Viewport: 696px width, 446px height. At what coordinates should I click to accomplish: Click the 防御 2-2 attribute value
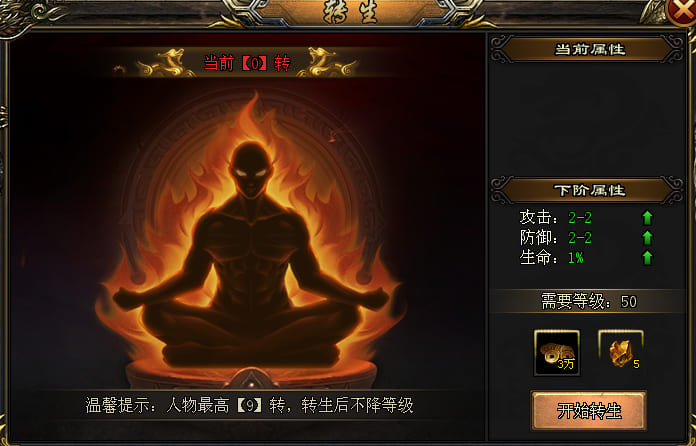coord(580,238)
